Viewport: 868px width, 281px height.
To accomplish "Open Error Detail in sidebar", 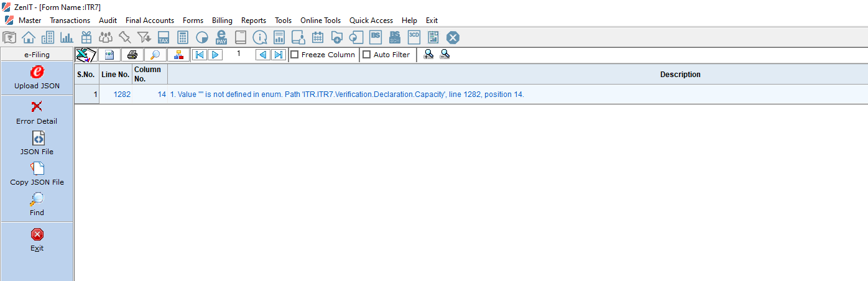I will tap(37, 113).
